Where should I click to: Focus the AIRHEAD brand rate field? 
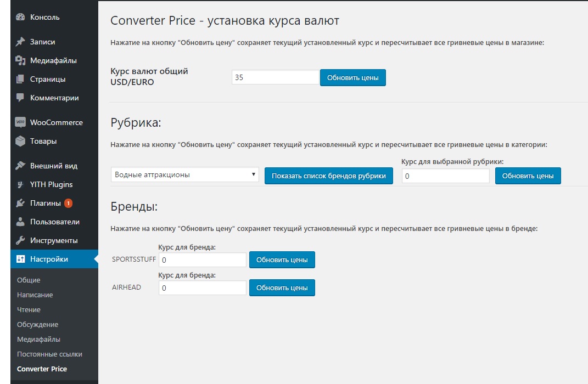click(203, 287)
